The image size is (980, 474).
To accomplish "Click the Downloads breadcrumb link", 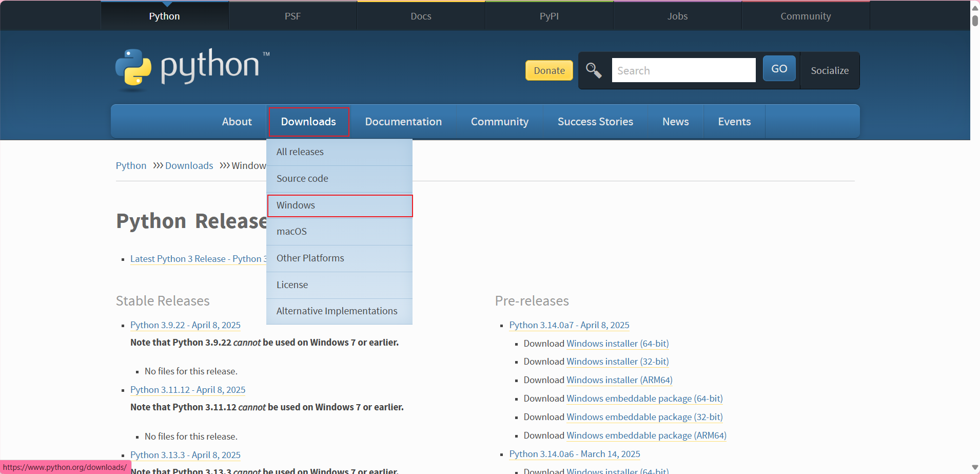I will click(189, 165).
